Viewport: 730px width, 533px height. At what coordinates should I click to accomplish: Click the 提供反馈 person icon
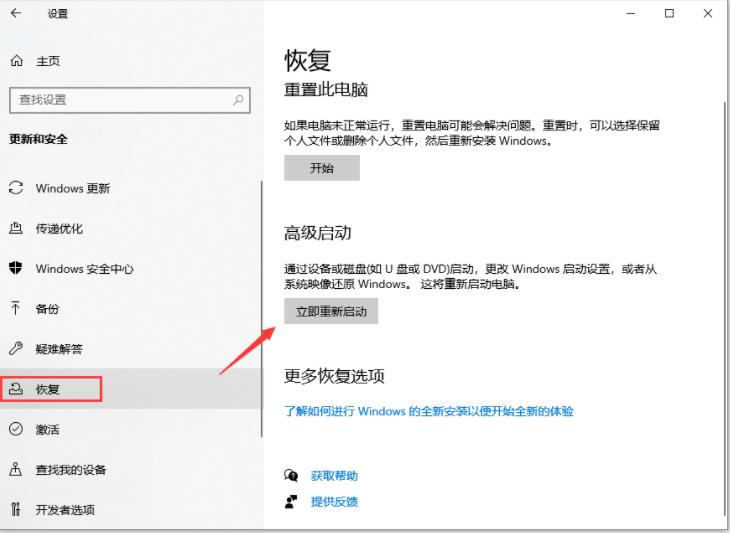[291, 501]
